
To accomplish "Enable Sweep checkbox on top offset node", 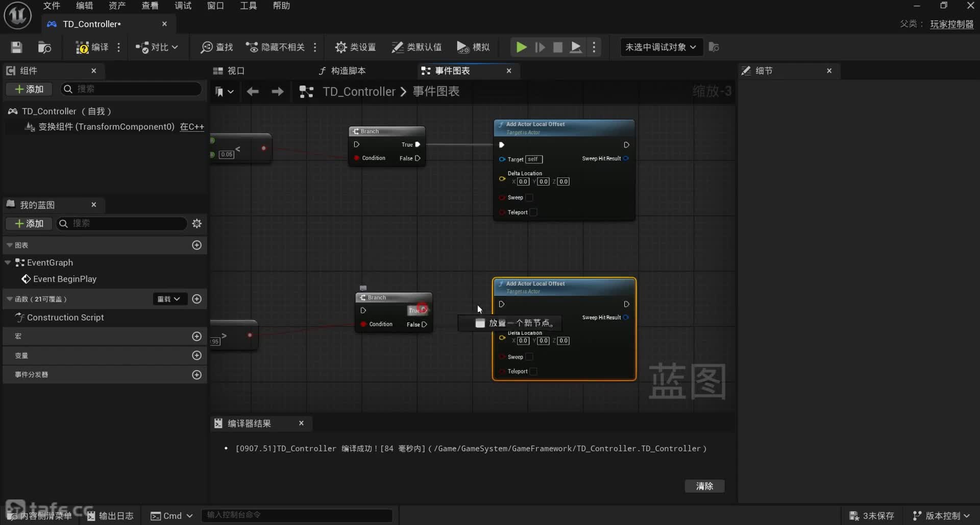I will point(529,198).
